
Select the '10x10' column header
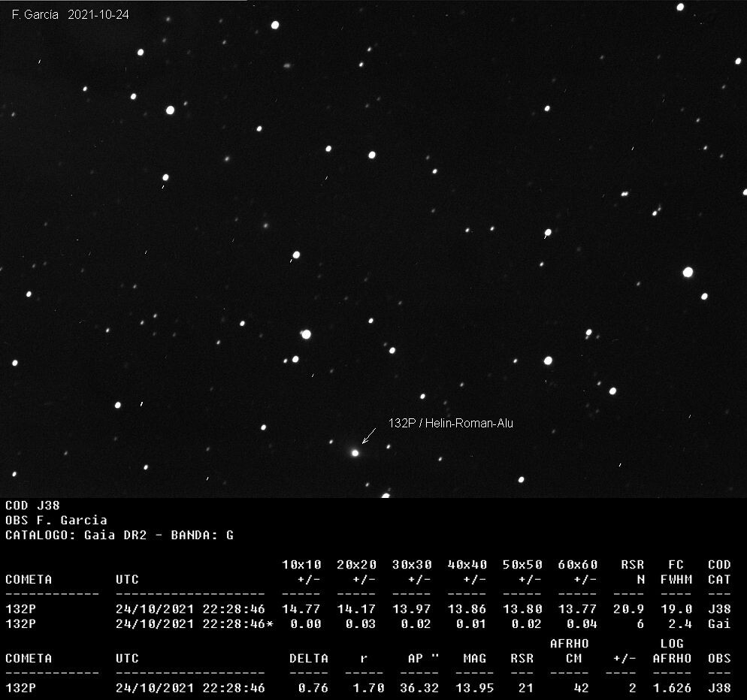301,565
